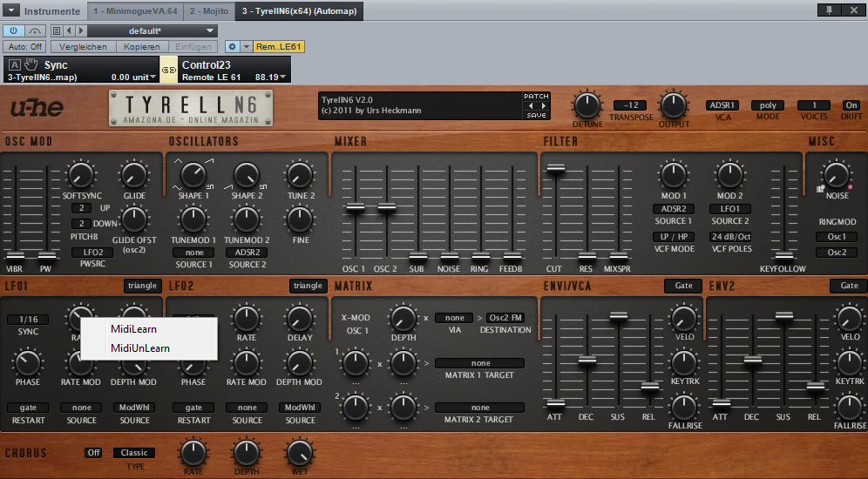Toggle the plugin power bypass icon
The height and width of the screenshot is (479, 868).
click(x=13, y=31)
